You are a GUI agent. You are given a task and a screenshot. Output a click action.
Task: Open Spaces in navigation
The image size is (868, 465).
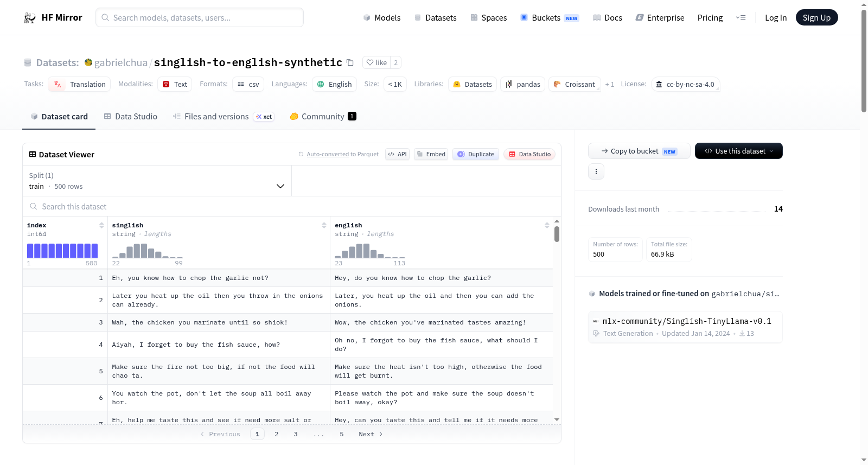point(489,18)
